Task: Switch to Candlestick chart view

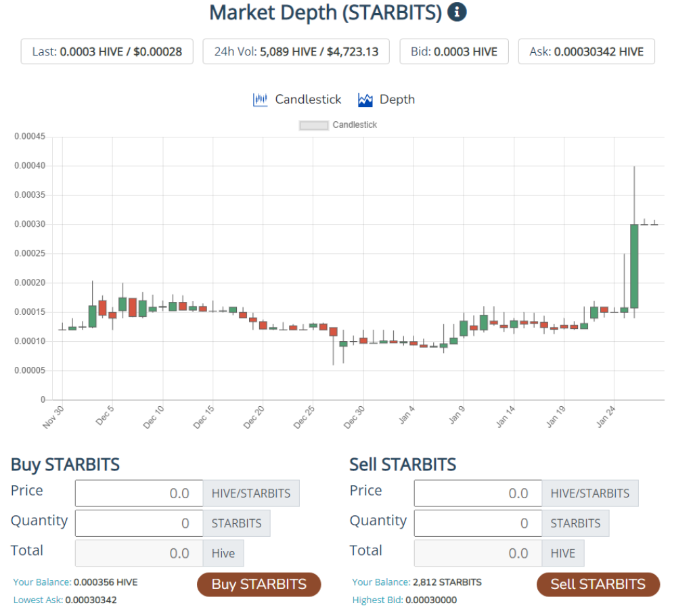Action: point(308,100)
